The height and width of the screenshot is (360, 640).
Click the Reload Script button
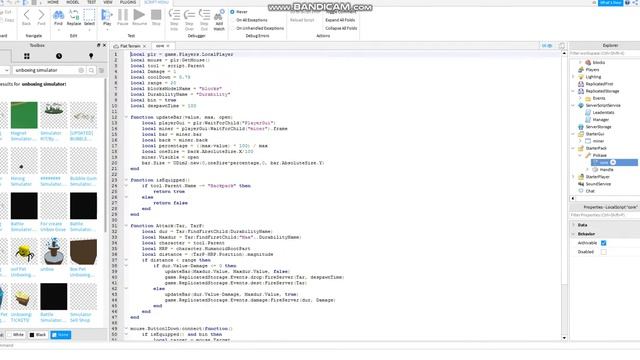[x=302, y=20]
